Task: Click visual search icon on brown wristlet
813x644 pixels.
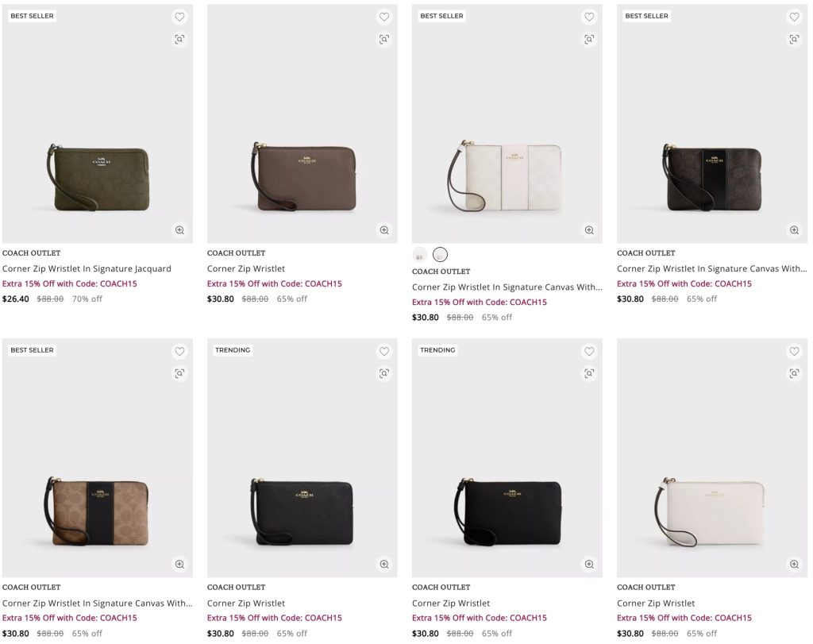Action: 384,39
